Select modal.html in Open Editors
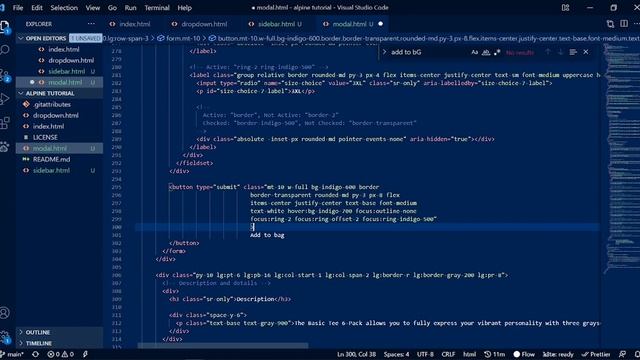640x360 pixels. [x=59, y=82]
